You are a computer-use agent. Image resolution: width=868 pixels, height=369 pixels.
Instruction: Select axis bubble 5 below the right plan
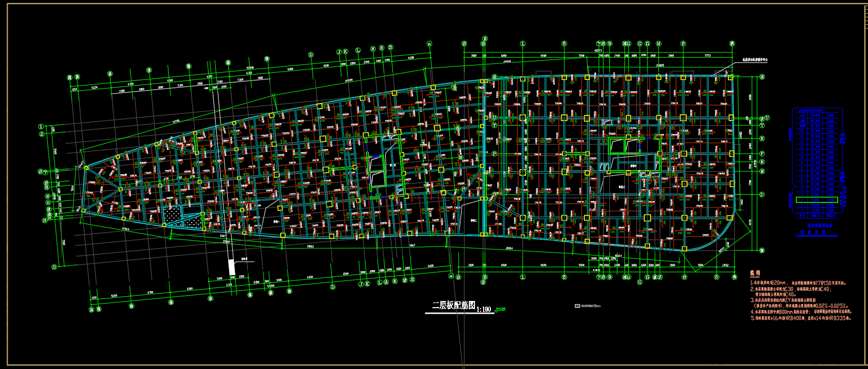point(564,277)
